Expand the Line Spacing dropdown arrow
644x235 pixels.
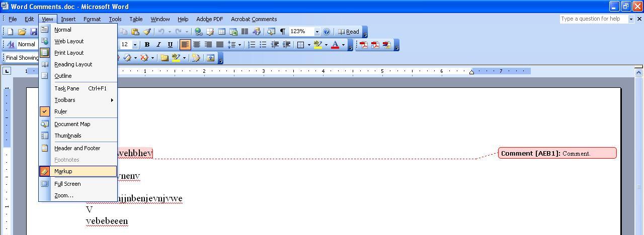pyautogui.click(x=240, y=45)
